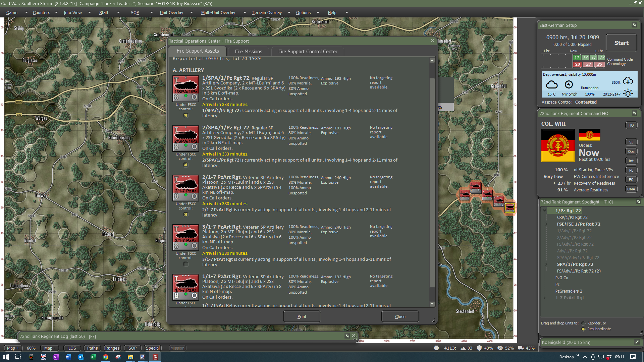644x362 pixels.
Task: Collapse the 1/Pz Rgt 72 tree node
Action: click(544, 210)
